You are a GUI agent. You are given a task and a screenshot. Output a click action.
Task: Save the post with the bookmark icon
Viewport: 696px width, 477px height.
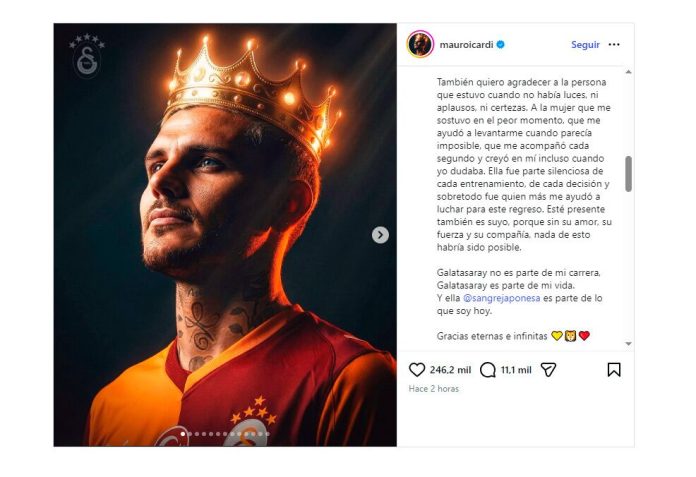tap(614, 369)
